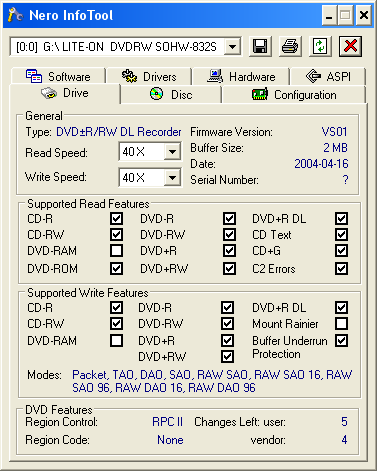Screen dimensions: 377x471
Task: Click the vendor changes left value 4
Action: 344,440
